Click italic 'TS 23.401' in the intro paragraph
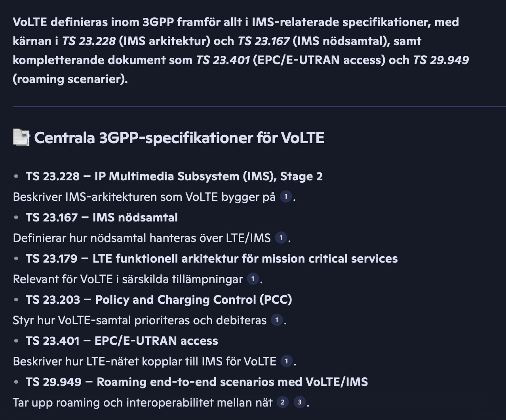506x420 pixels. [x=223, y=60]
